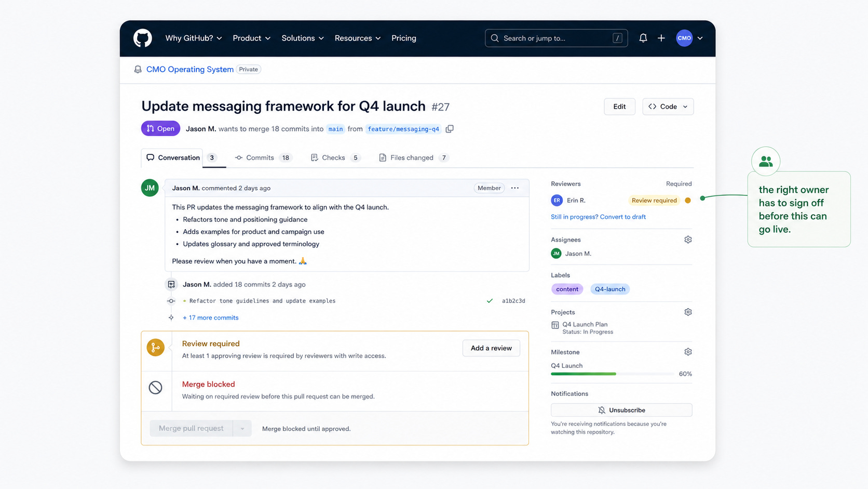Open the Q4 Launch milestone link
The image size is (868, 489).
pyautogui.click(x=566, y=365)
